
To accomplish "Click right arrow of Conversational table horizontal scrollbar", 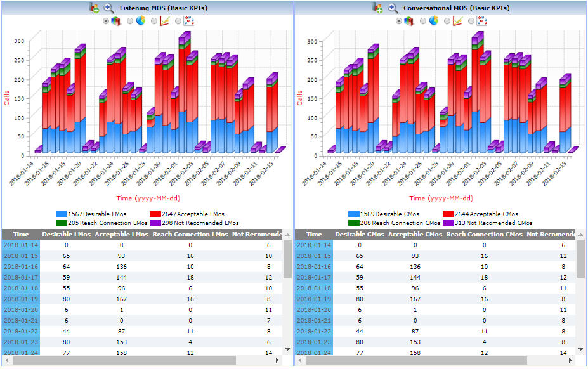I will click(x=571, y=360).
